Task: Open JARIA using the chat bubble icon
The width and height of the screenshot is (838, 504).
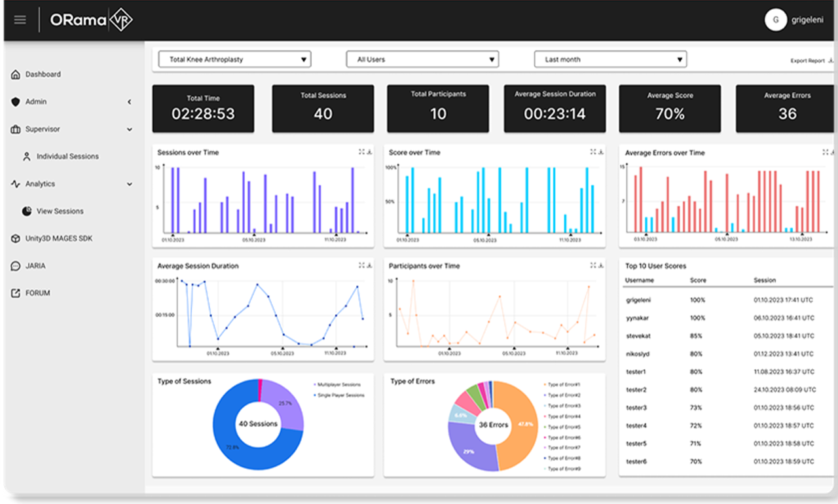Action: (x=14, y=266)
